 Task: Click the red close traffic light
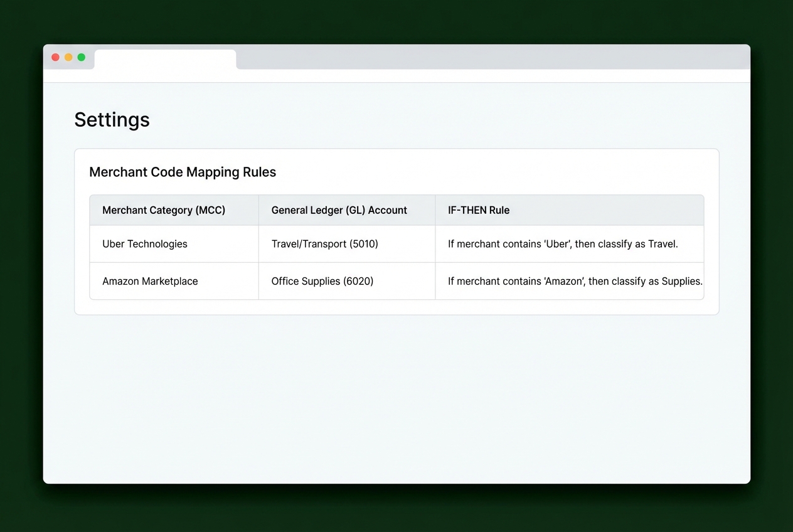(55, 56)
